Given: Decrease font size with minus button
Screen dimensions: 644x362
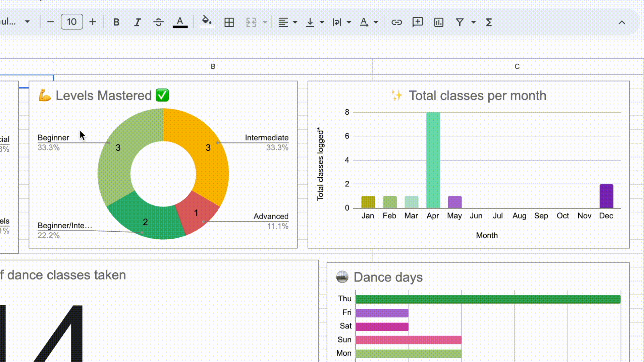Looking at the screenshot, I should tap(51, 22).
